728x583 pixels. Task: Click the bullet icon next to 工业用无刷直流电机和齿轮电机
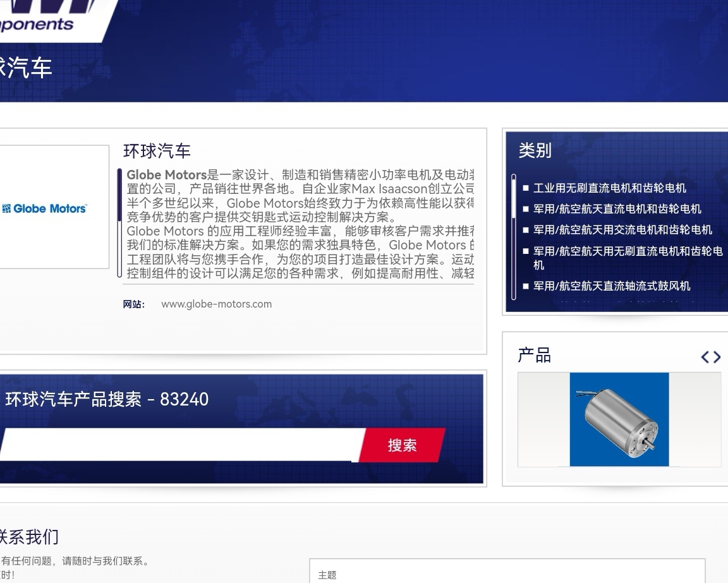[x=525, y=188]
